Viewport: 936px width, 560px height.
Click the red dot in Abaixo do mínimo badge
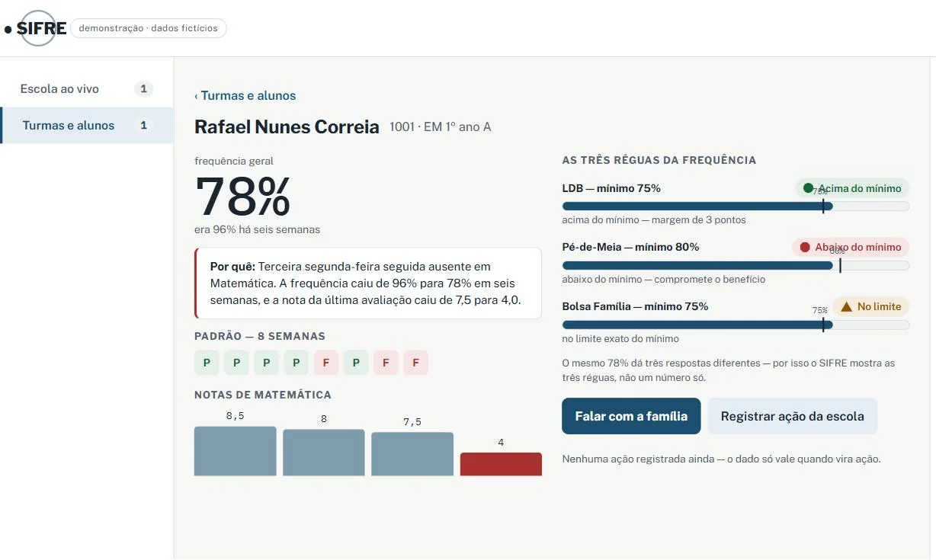[x=805, y=247]
